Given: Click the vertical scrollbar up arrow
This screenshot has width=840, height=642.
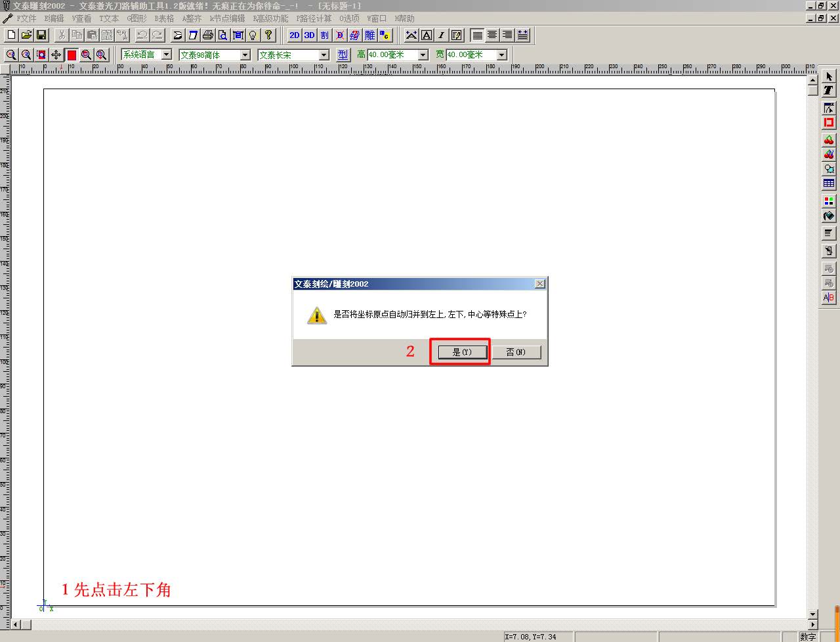Looking at the screenshot, I should pos(812,80).
